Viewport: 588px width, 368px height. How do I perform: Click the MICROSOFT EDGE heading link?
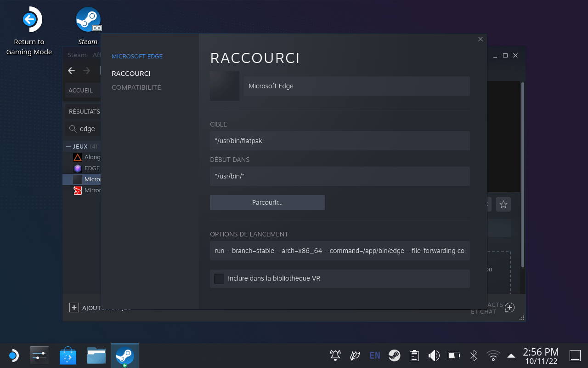point(137,56)
